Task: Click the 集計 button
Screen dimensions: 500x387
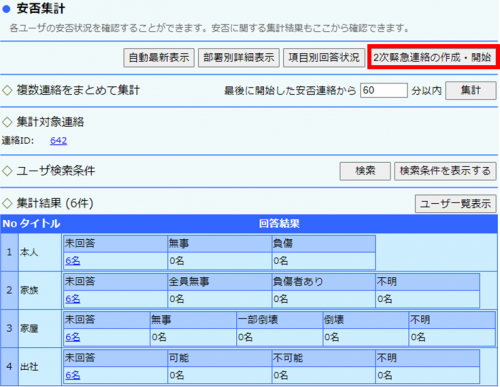Action: click(x=471, y=90)
